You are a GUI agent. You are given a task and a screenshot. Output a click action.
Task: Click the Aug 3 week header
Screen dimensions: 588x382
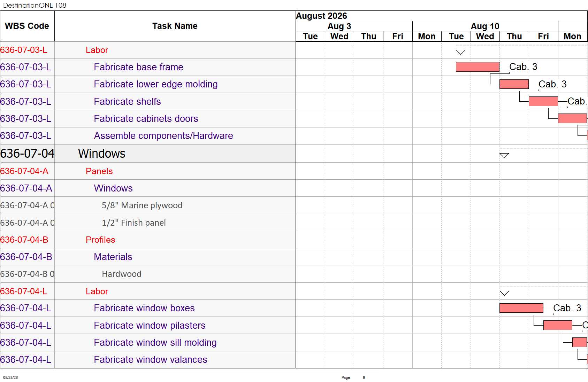[339, 26]
